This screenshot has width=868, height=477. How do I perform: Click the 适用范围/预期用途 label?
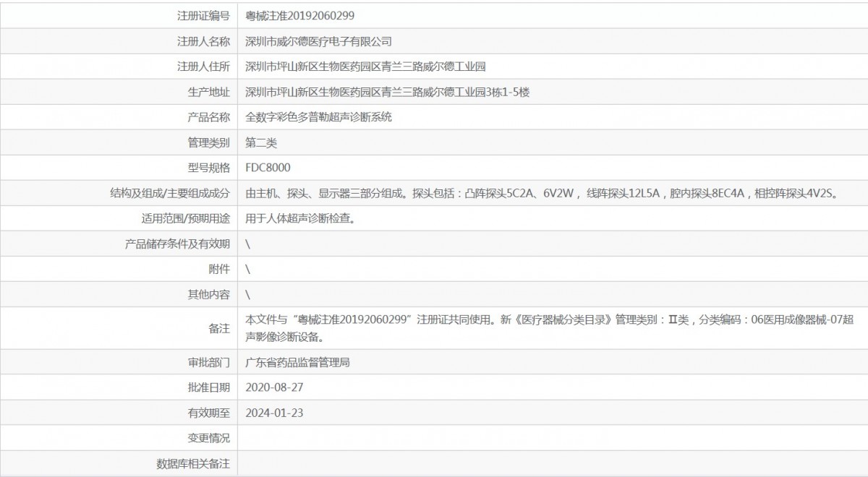pos(186,218)
